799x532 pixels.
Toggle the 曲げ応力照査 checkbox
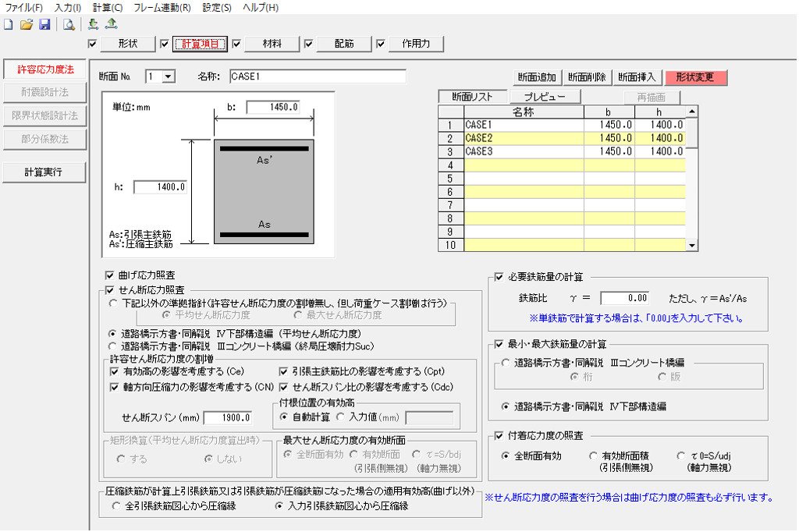click(x=109, y=275)
